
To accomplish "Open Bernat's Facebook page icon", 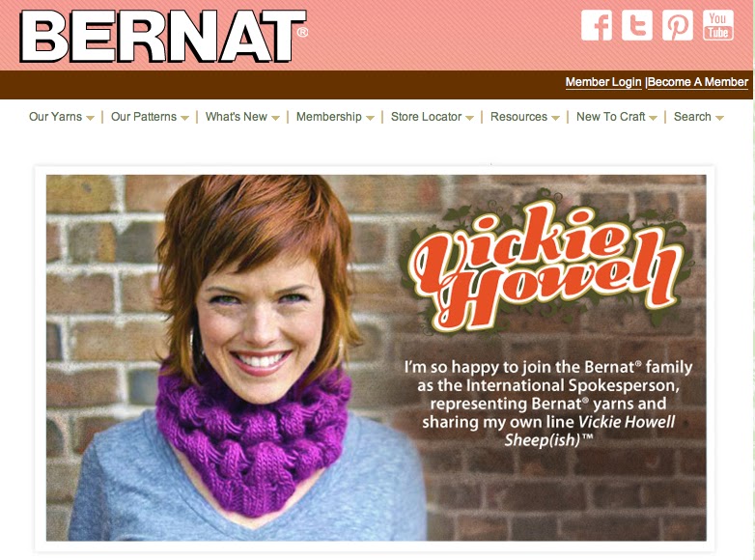I will [x=596, y=25].
